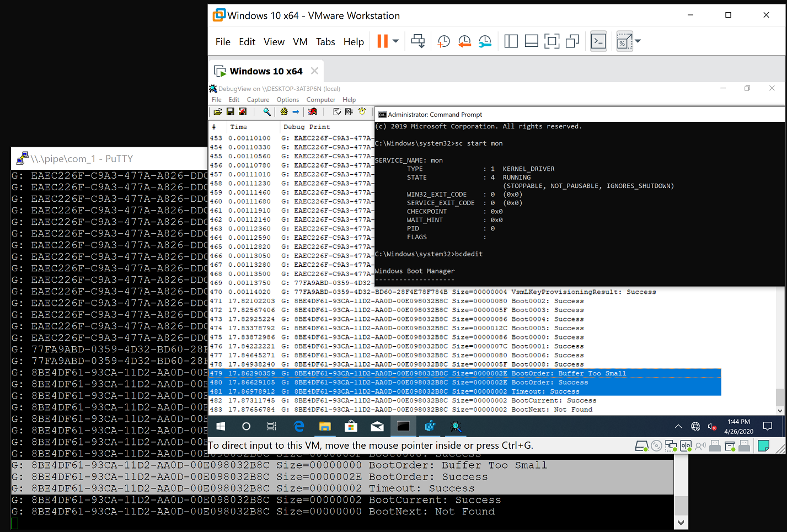Toggle the VMware console view button
The height and width of the screenshot is (532, 787).
coord(598,41)
